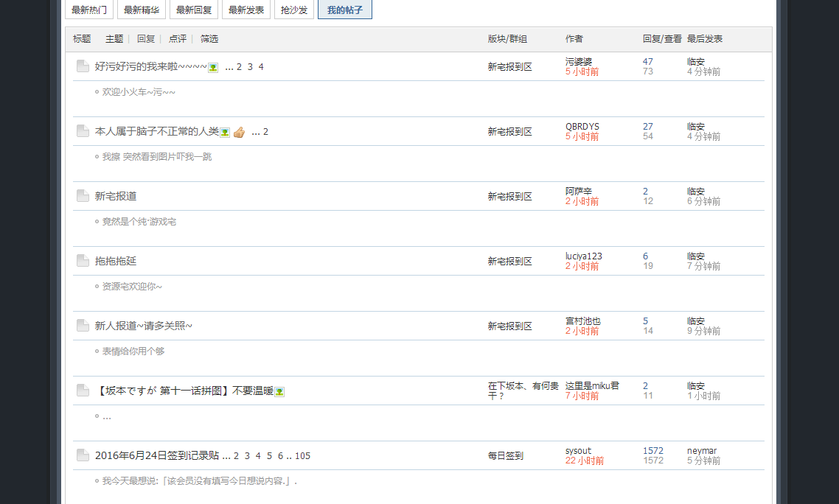Switch to the 最新热门 tab
This screenshot has height=504, width=839.
coord(89,10)
